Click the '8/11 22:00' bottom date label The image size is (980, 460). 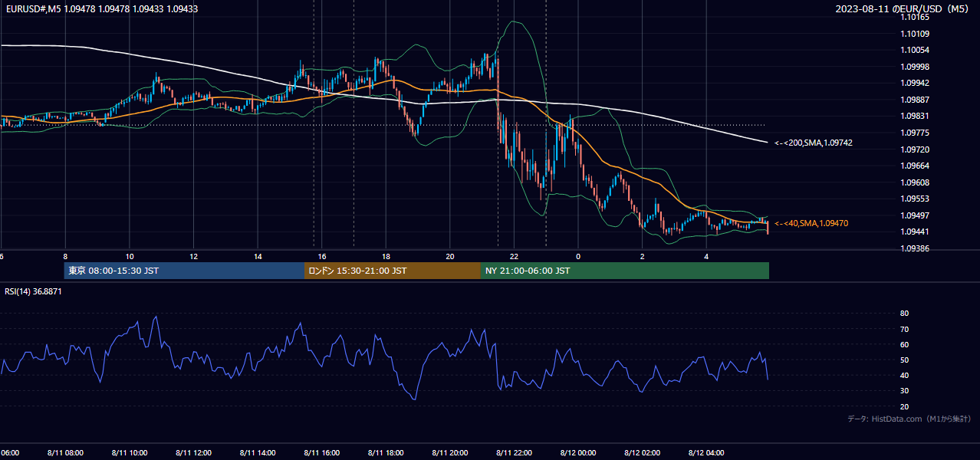(x=514, y=452)
